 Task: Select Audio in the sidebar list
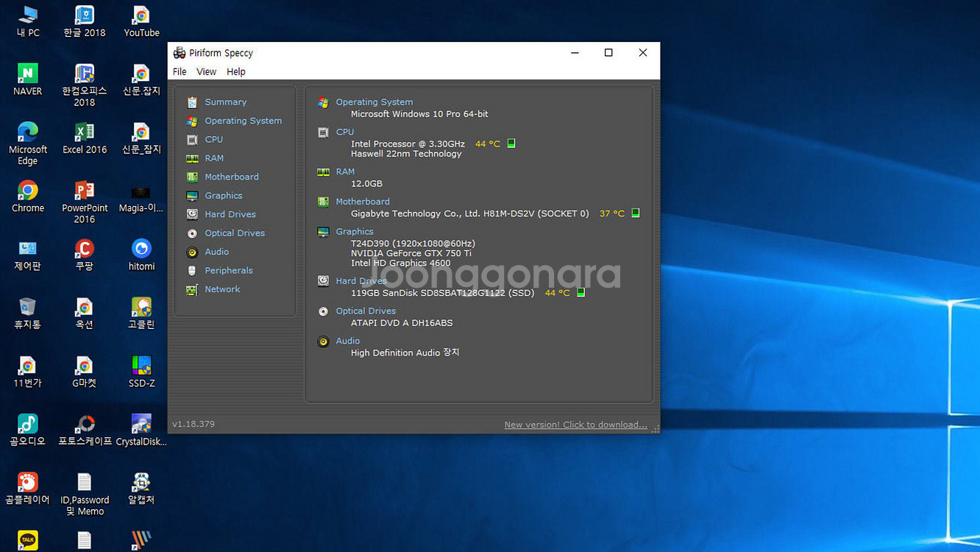coord(216,252)
